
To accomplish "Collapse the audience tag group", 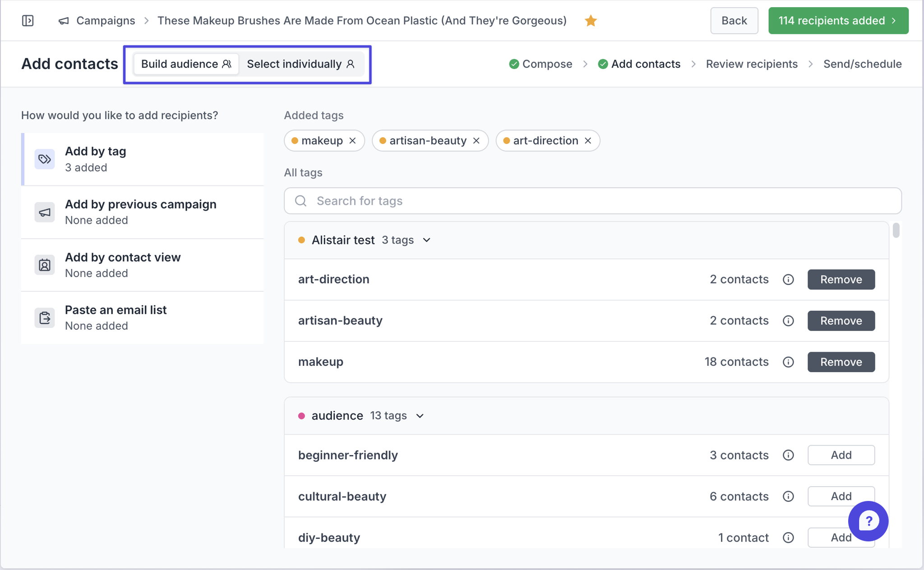I will pyautogui.click(x=420, y=416).
